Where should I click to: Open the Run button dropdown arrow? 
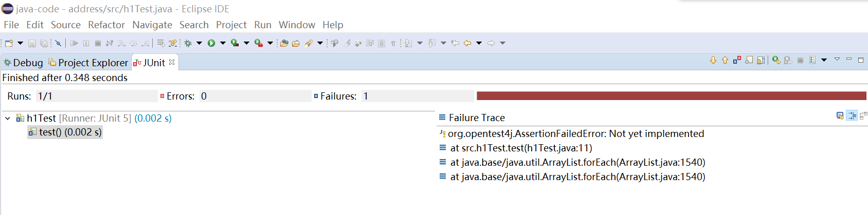coord(223,43)
